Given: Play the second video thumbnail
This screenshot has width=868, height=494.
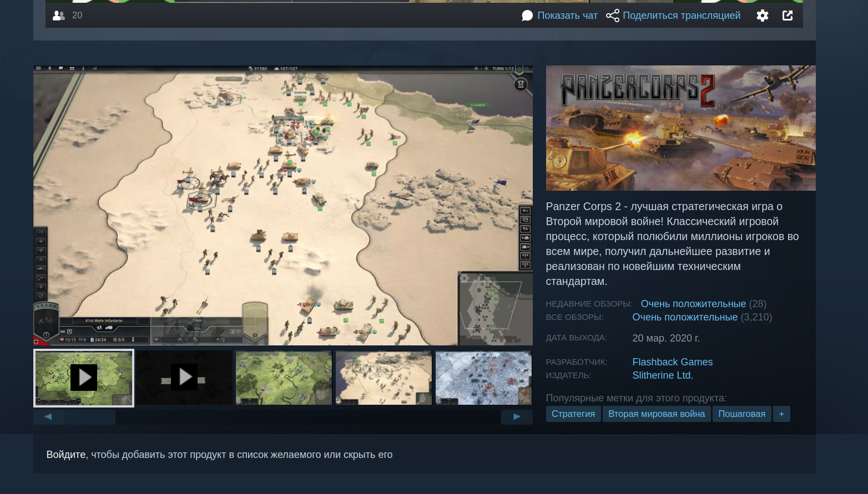Looking at the screenshot, I should pyautogui.click(x=184, y=378).
